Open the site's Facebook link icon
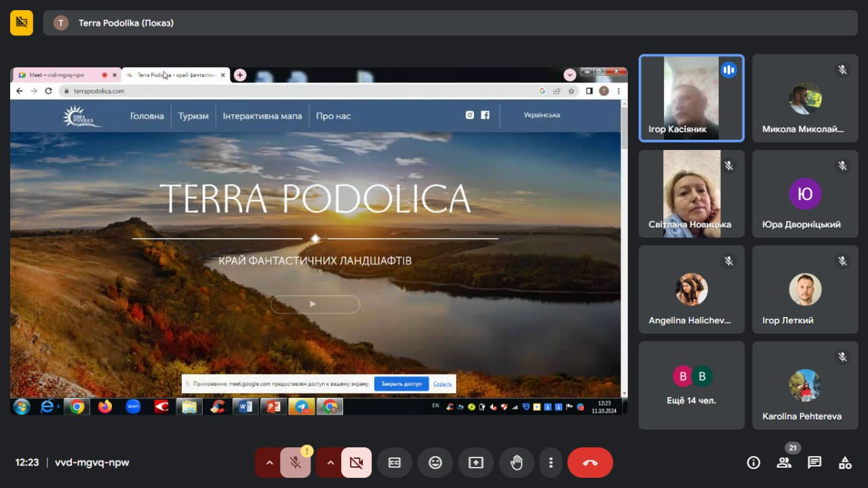This screenshot has height=488, width=868. [486, 115]
